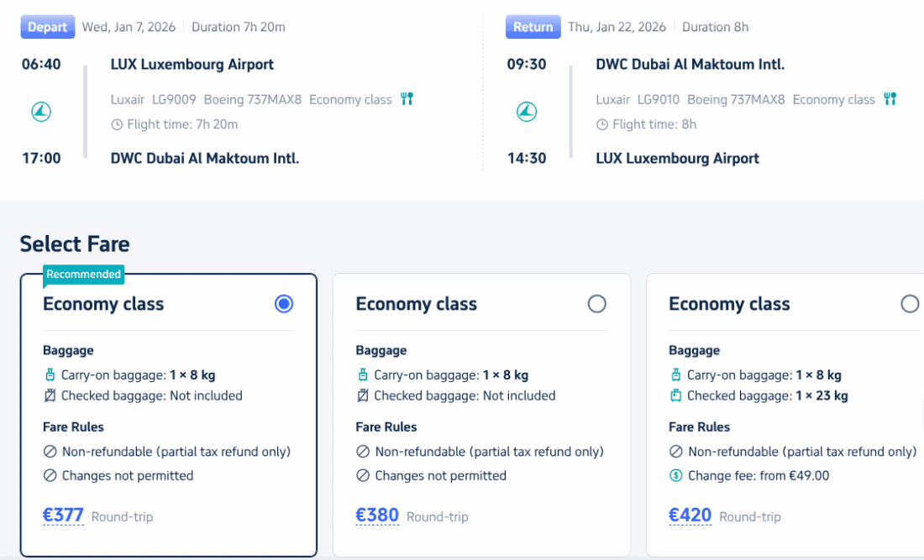Click the Return badge
Viewport: 924px width, 560px height.
coord(533,27)
